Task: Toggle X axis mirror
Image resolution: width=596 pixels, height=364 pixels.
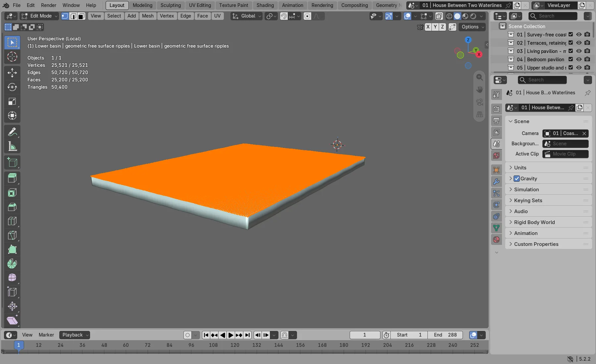Action: pyautogui.click(x=428, y=27)
